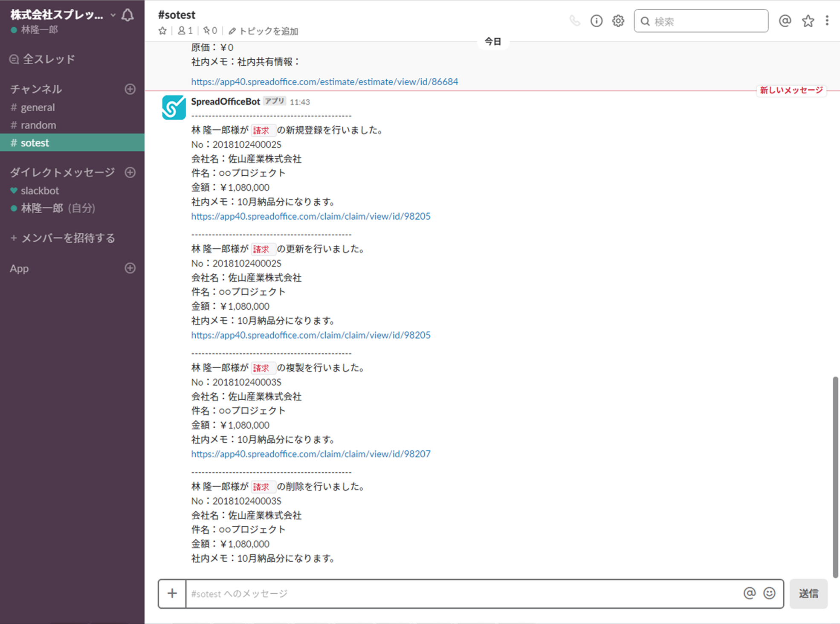Click the SpreadOfficeBot sender name
Screen dimensions: 840x624
(x=225, y=102)
